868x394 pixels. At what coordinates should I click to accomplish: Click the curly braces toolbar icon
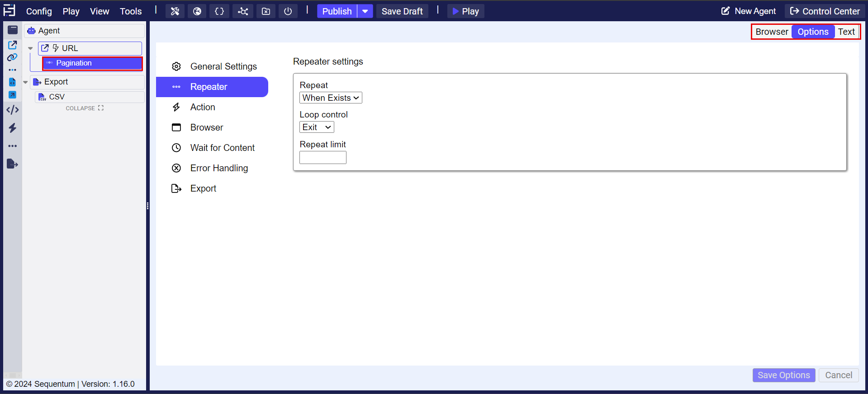click(219, 11)
